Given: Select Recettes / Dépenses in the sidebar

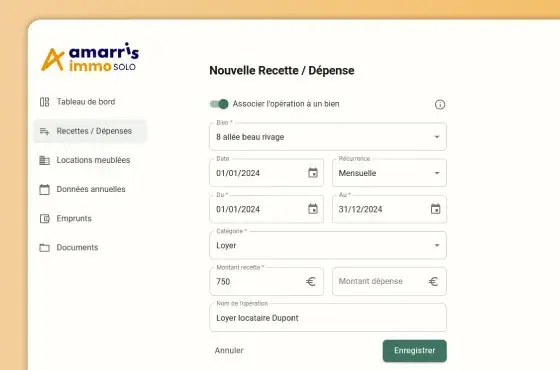Looking at the screenshot, I should [x=90, y=131].
